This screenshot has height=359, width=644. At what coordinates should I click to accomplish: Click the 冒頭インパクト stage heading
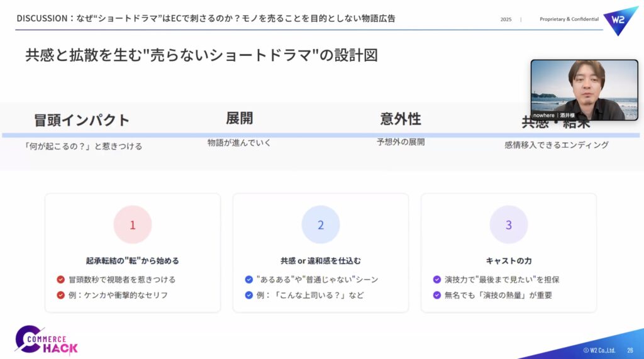click(x=82, y=120)
